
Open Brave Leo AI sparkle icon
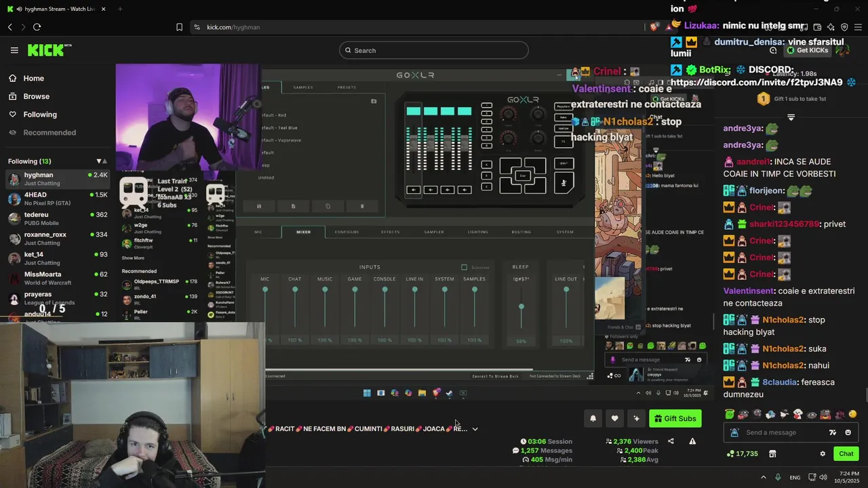[831, 27]
